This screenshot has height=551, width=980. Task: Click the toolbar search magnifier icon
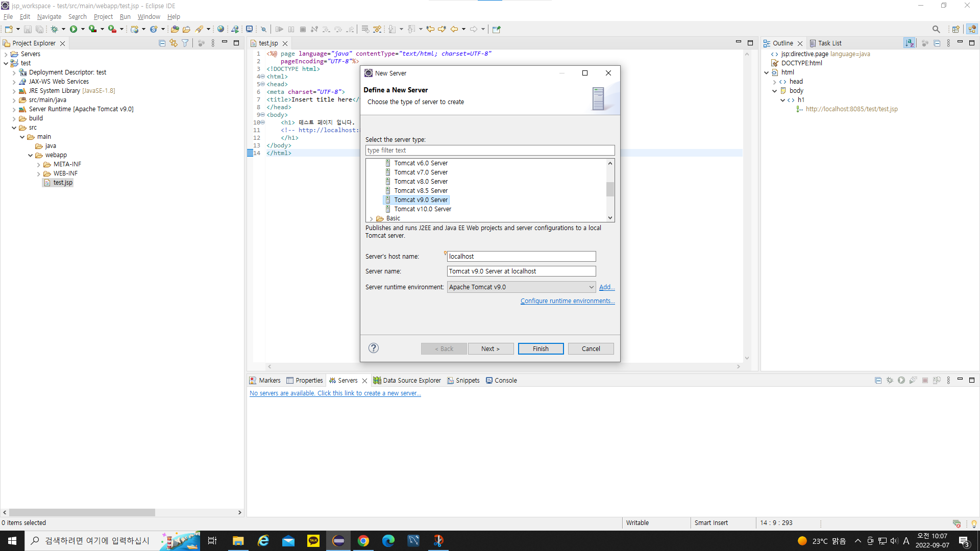point(936,29)
